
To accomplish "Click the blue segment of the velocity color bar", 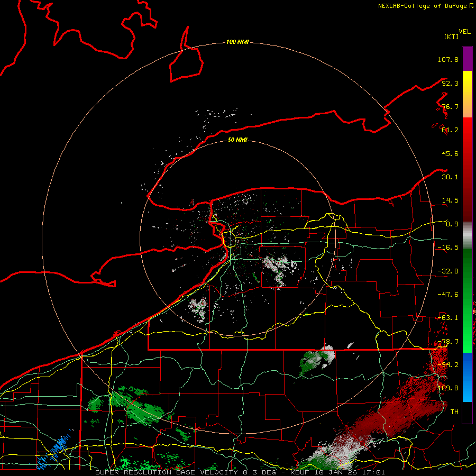I will pyautogui.click(x=467, y=377).
